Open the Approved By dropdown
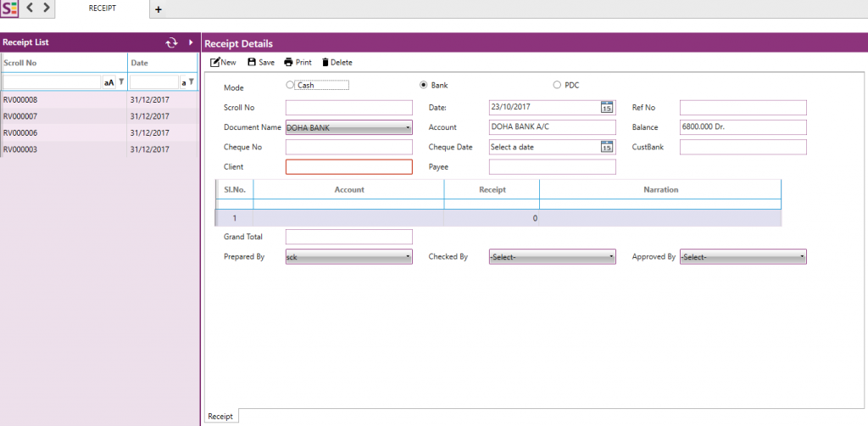The height and width of the screenshot is (426, 868). [743, 257]
